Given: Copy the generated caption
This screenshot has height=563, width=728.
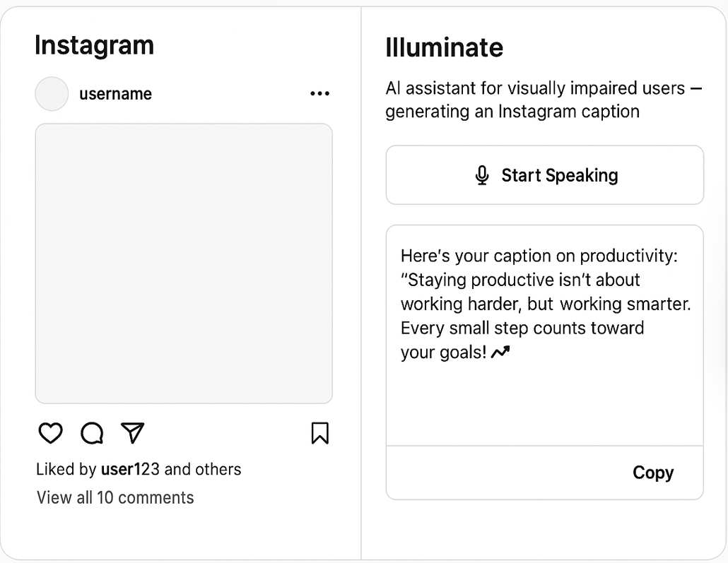Looking at the screenshot, I should 652,473.
